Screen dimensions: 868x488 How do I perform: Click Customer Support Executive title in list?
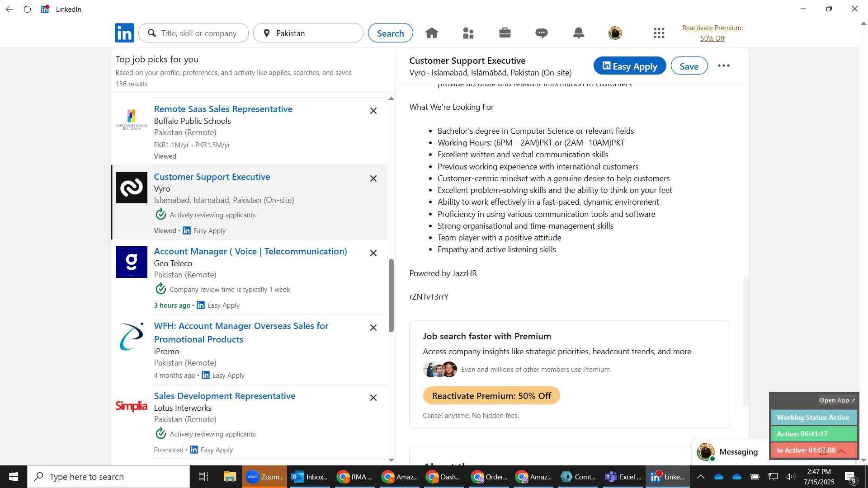212,177
